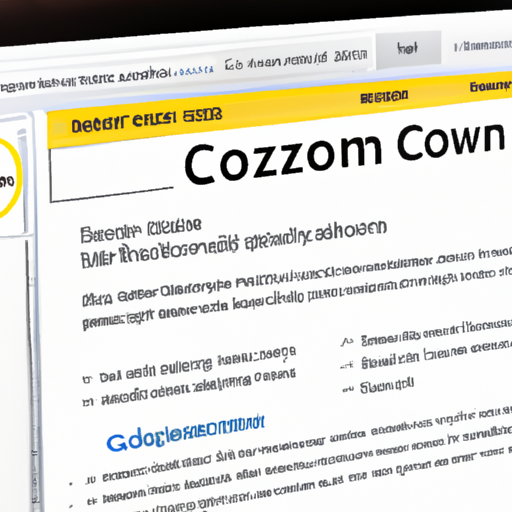Click the first arrow icon in the right list
The height and width of the screenshot is (512, 512).
point(347,342)
